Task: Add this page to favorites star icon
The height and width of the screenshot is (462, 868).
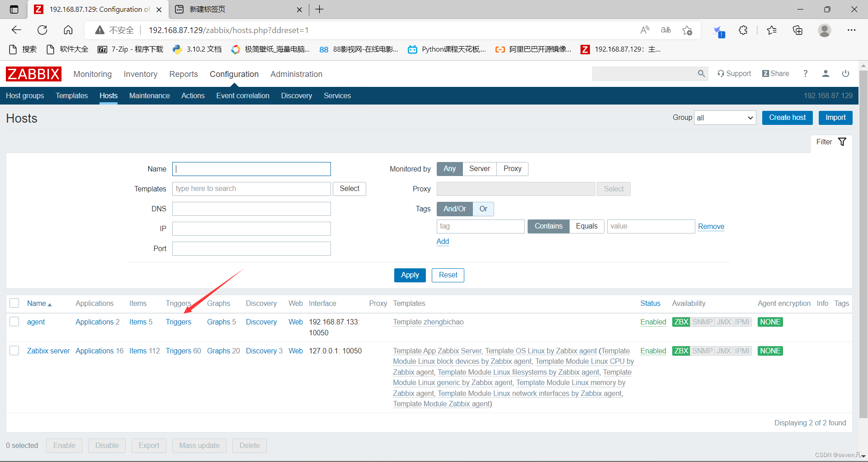Action: [x=688, y=30]
